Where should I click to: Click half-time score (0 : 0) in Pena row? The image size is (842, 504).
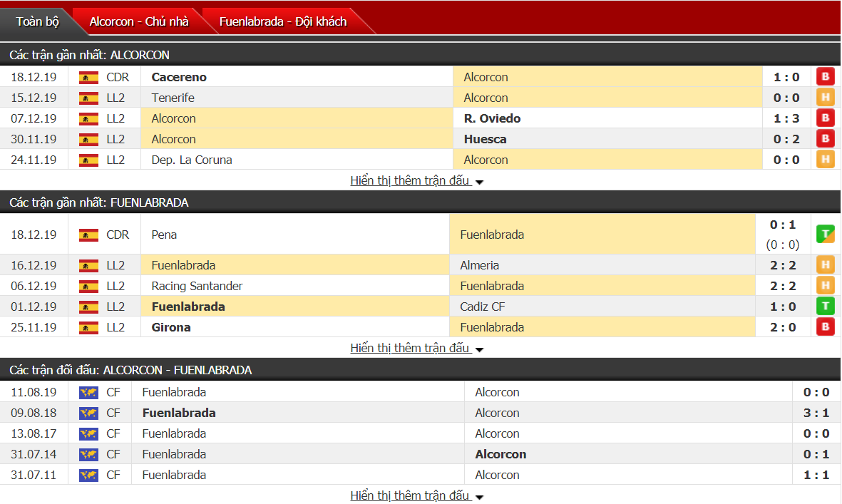coord(782,245)
